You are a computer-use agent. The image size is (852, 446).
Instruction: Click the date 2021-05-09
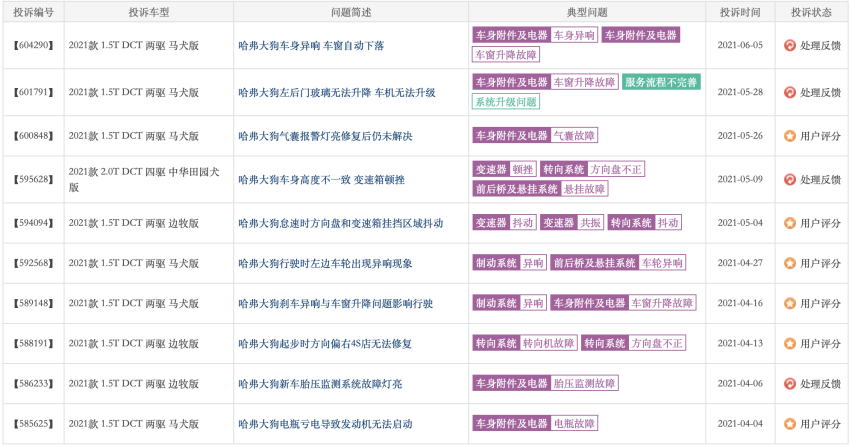click(740, 180)
